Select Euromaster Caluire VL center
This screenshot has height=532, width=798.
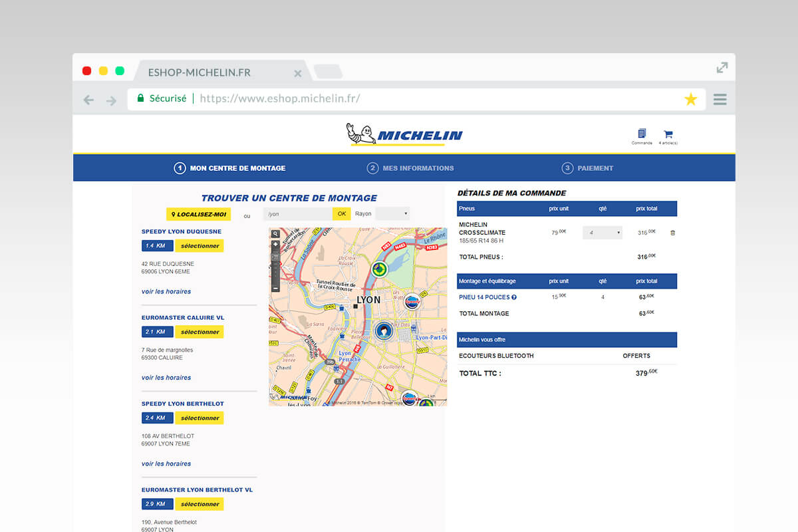[x=199, y=332]
